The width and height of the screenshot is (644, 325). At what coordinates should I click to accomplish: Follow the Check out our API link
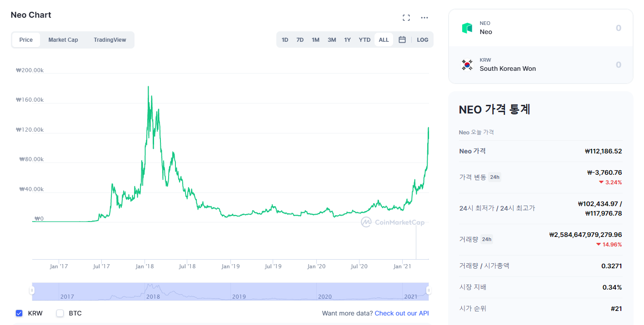pos(402,313)
